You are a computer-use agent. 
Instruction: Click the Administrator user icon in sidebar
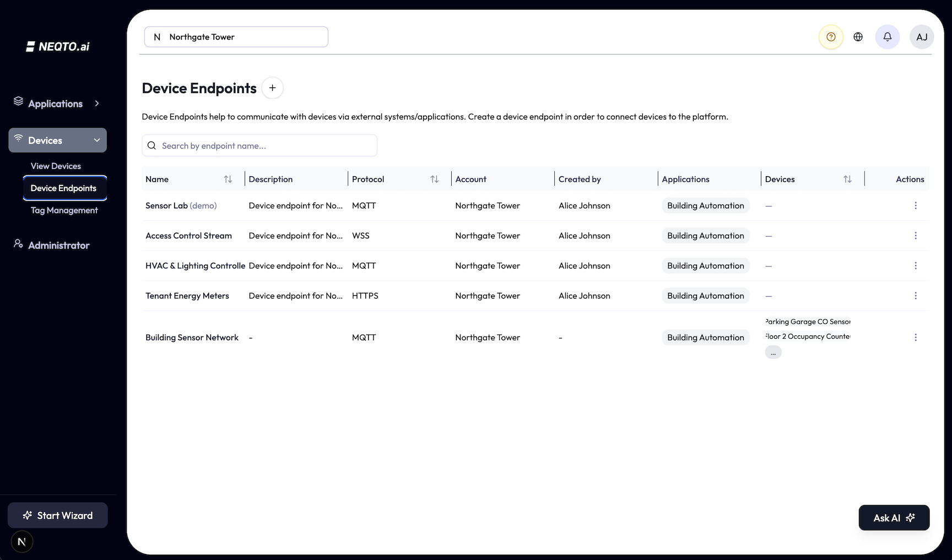[18, 243]
